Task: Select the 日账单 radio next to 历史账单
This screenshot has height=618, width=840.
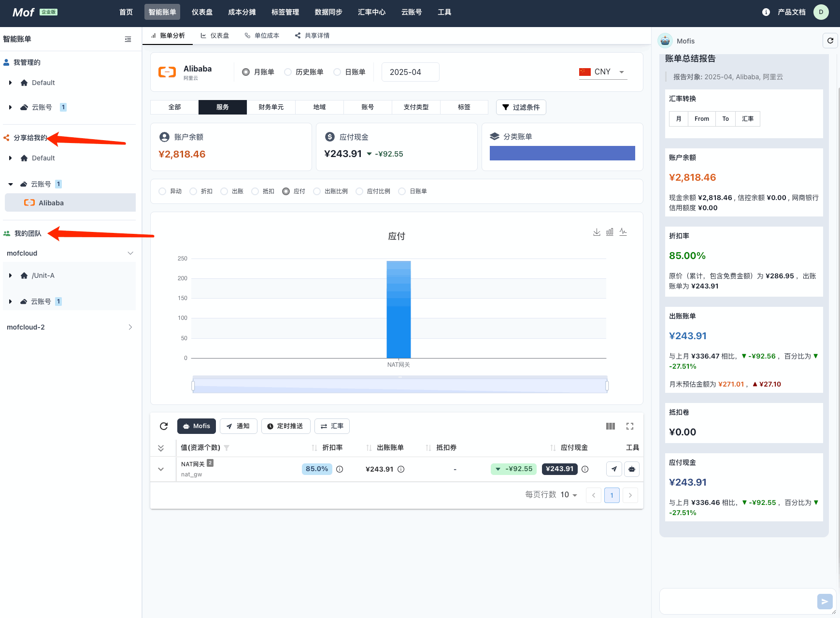Action: tap(337, 72)
